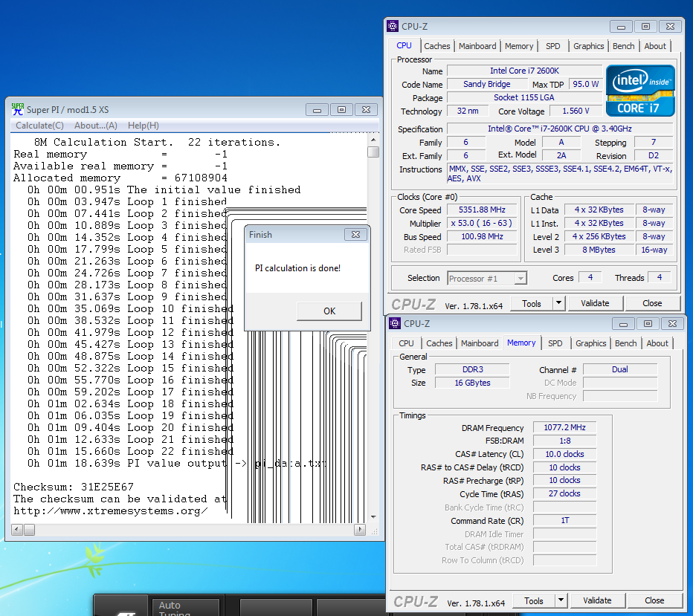Click the Loop 22 finished line in Super PI

coord(130,451)
